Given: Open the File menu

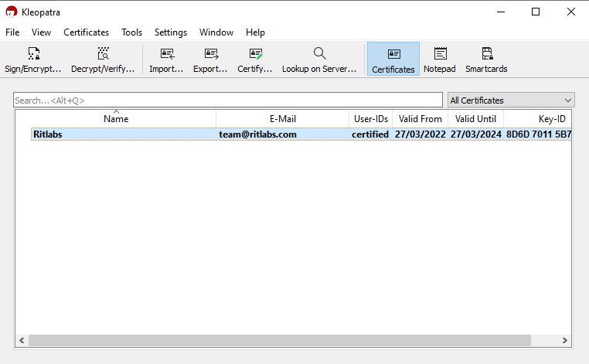Looking at the screenshot, I should pos(12,32).
